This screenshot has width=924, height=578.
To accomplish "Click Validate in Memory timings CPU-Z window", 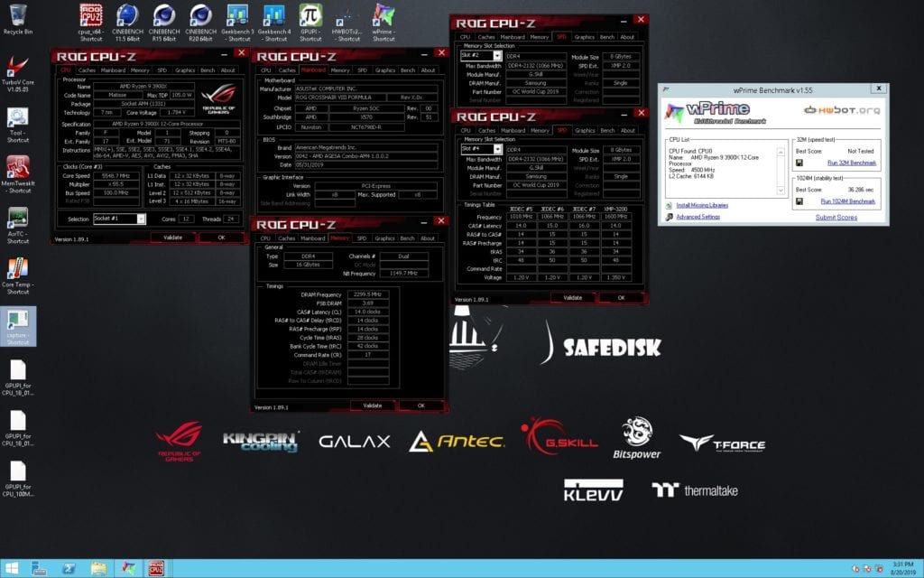I will click(x=373, y=406).
